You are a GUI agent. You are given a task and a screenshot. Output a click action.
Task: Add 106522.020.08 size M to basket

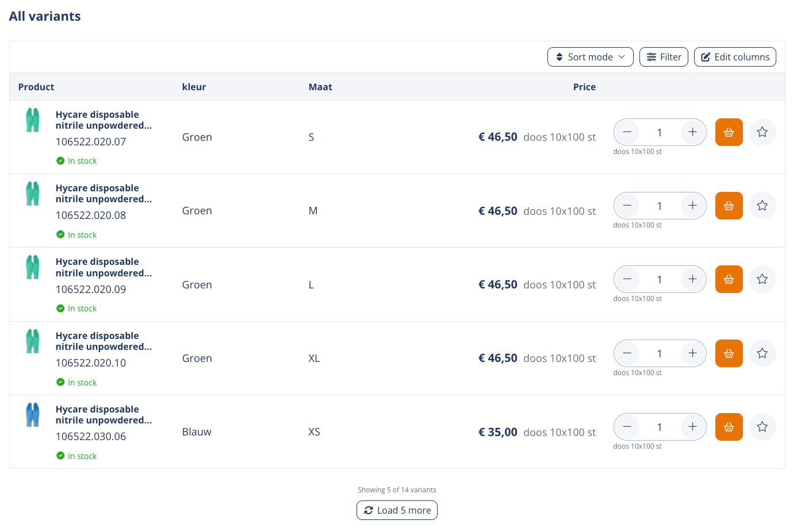(x=729, y=206)
